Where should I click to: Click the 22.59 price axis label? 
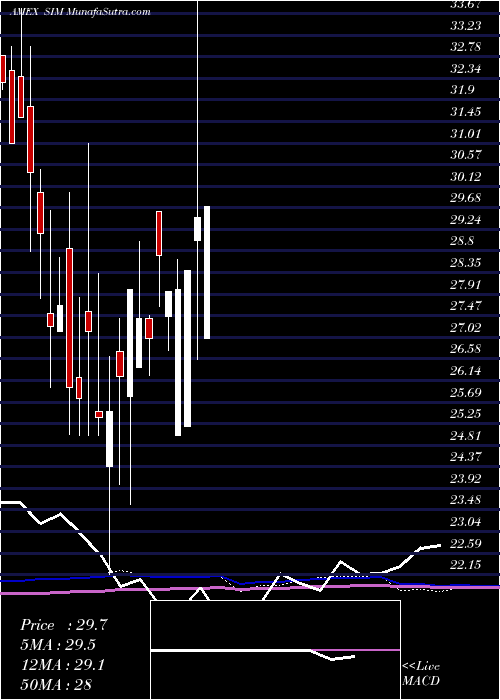(466, 543)
